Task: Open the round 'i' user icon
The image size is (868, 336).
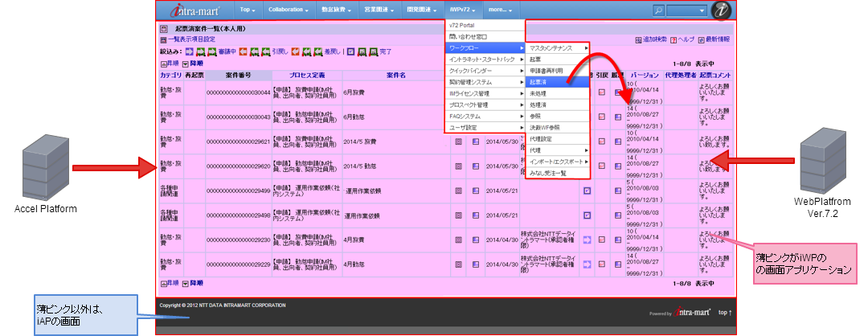Action: 721,10
